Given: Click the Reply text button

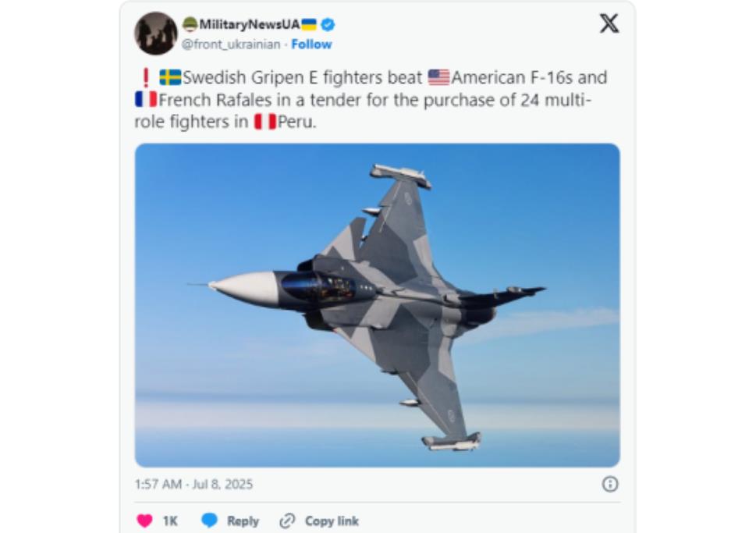Looking at the screenshot, I should pos(243,521).
